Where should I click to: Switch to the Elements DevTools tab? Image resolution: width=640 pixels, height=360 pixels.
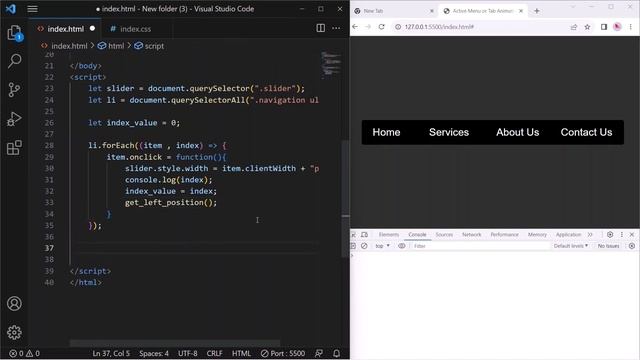tap(389, 235)
